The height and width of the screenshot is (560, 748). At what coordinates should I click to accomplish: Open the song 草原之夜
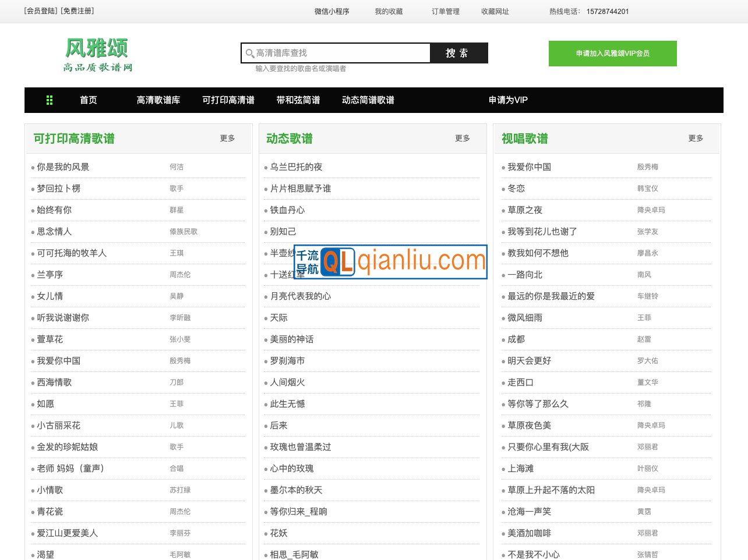525,210
